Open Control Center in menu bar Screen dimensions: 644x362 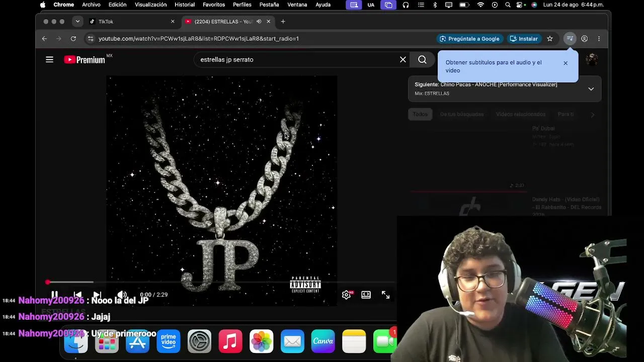click(521, 5)
